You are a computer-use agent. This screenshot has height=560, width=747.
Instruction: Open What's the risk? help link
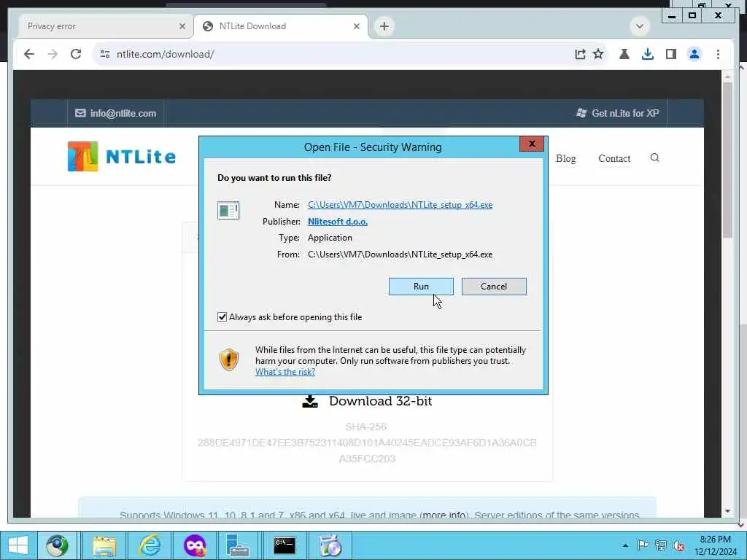285,372
